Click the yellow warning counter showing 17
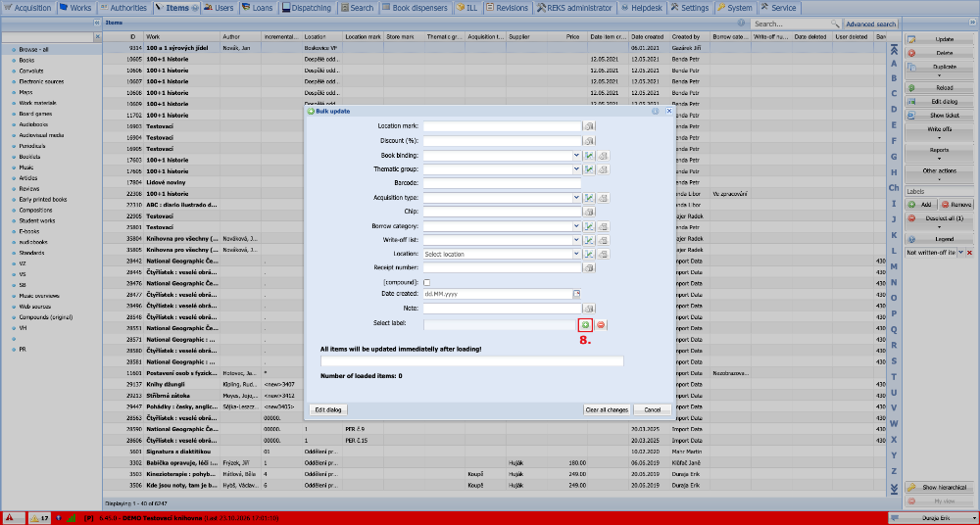This screenshot has height=525, width=980. point(40,517)
